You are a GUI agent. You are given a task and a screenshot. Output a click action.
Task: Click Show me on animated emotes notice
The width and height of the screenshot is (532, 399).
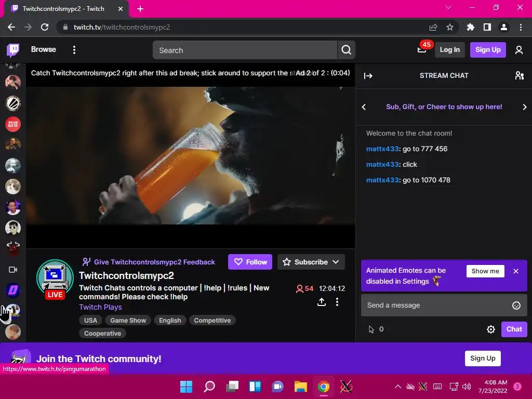pyautogui.click(x=485, y=271)
